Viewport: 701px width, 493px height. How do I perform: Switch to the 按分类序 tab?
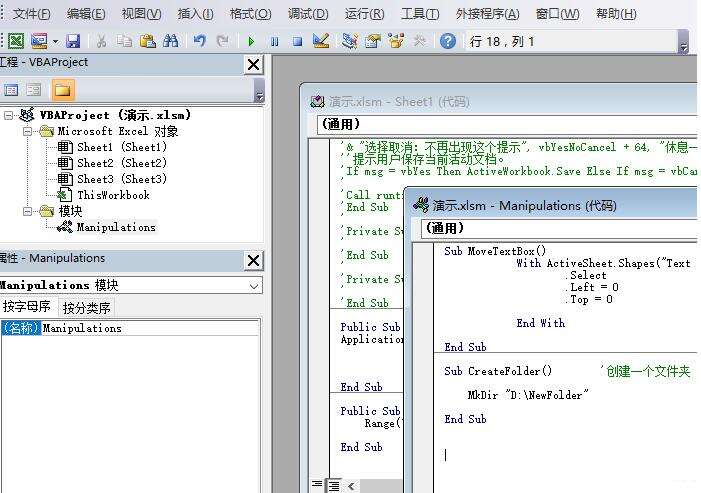click(86, 308)
